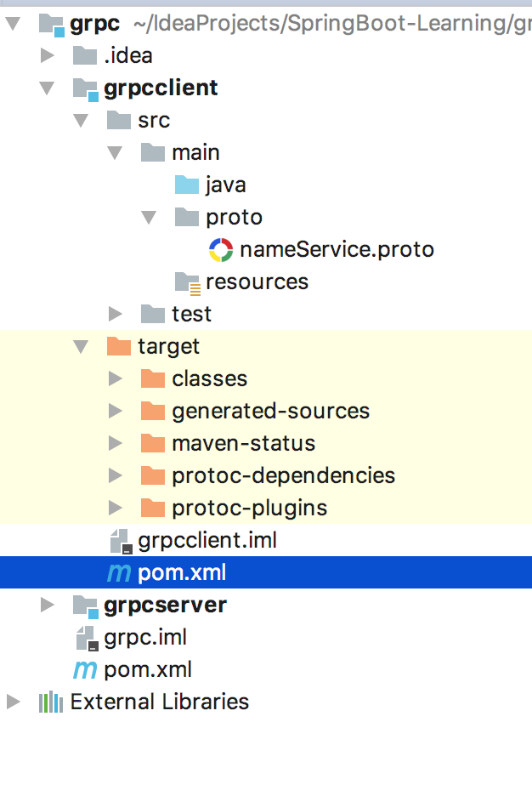Viewport: 532px width, 796px height.
Task: Click the blue java source folder icon
Action: (x=186, y=185)
